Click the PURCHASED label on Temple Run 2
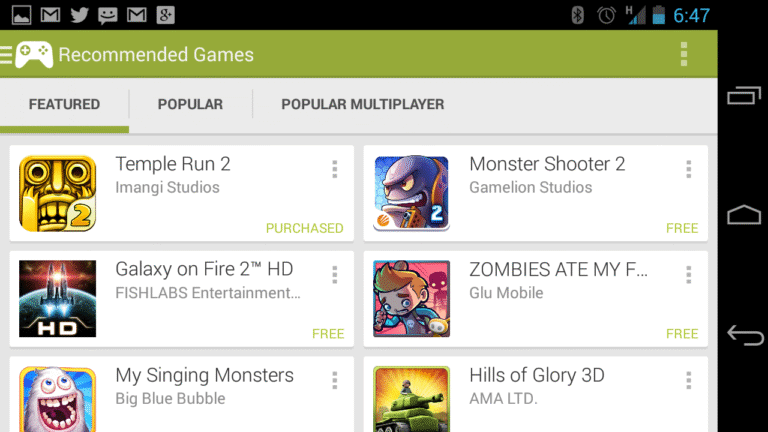The height and width of the screenshot is (432, 768). point(305,228)
